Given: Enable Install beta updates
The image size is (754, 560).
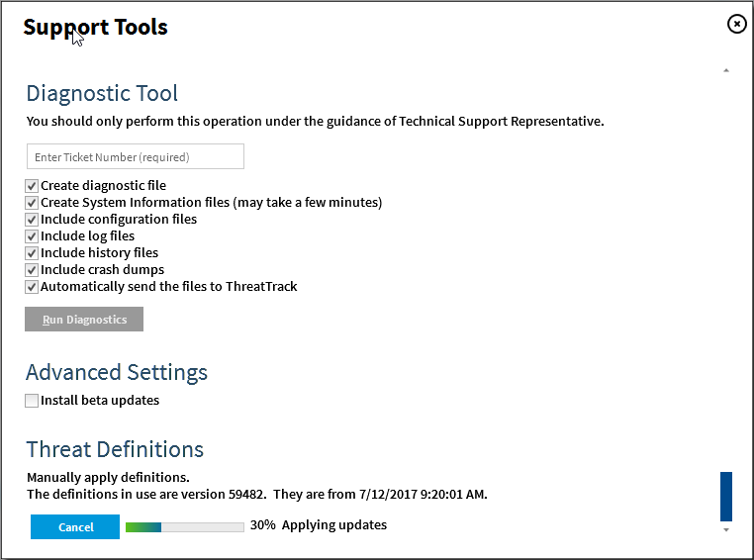Looking at the screenshot, I should click(32, 401).
